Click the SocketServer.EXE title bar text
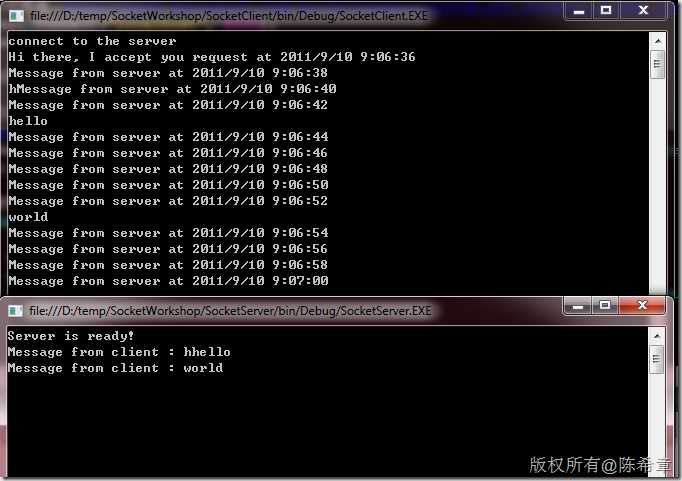Viewport: 682px width, 481px height. coord(231,311)
